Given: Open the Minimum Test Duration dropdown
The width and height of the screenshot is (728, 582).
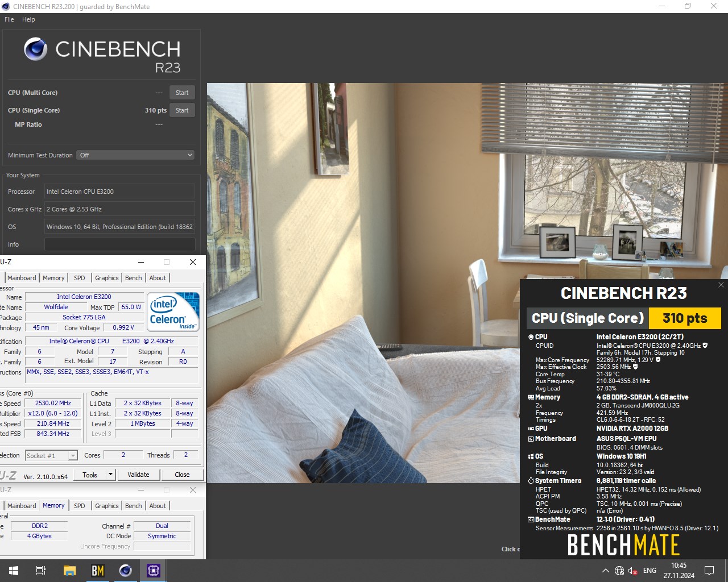Looking at the screenshot, I should click(x=136, y=155).
